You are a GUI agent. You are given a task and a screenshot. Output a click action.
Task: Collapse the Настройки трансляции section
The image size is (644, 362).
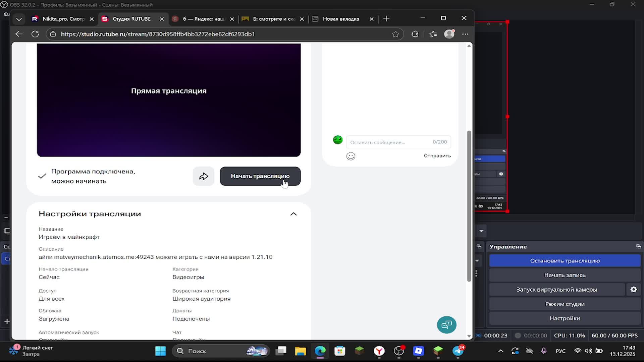[x=293, y=214]
